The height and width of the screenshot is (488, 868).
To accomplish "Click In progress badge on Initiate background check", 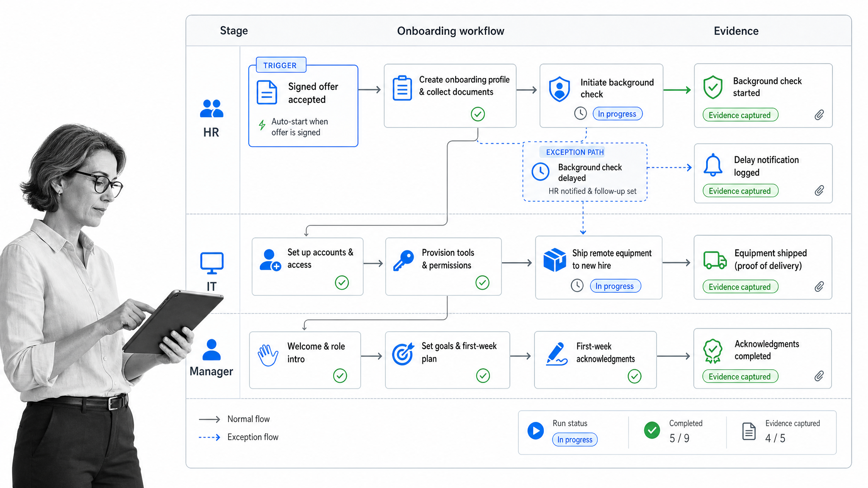I will click(617, 114).
